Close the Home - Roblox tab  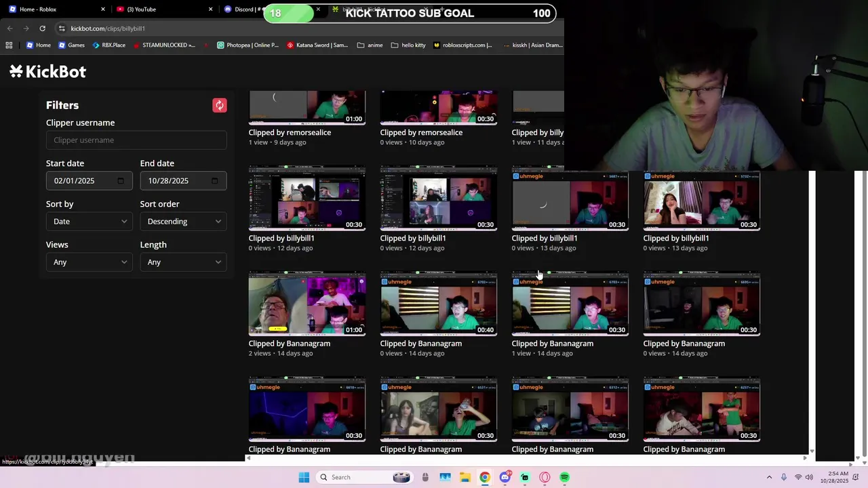(103, 9)
